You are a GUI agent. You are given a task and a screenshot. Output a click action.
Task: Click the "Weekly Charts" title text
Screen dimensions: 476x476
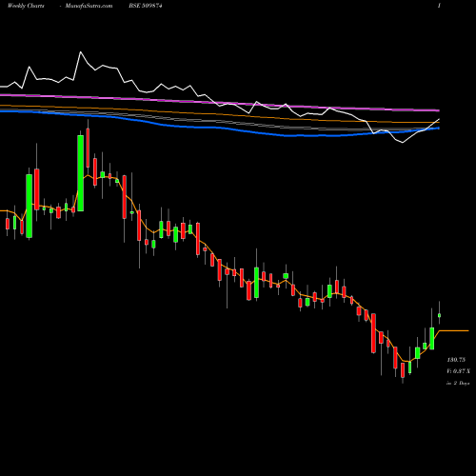tap(26, 6)
